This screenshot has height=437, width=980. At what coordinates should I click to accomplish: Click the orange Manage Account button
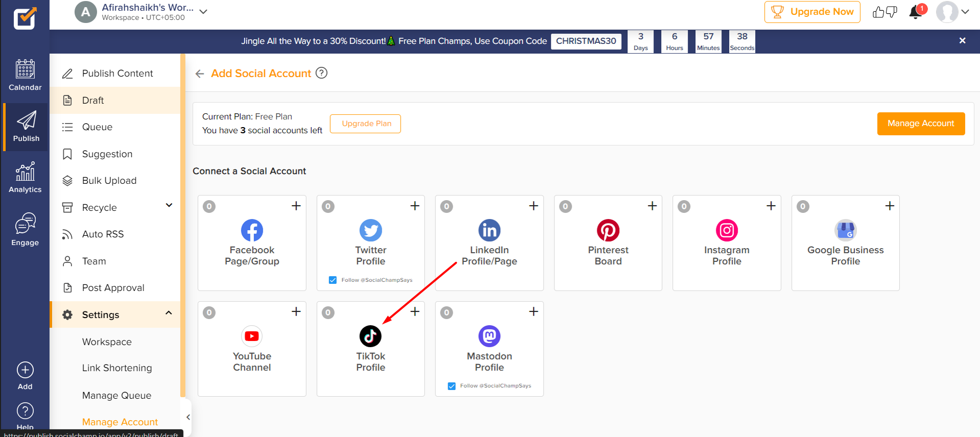921,124
